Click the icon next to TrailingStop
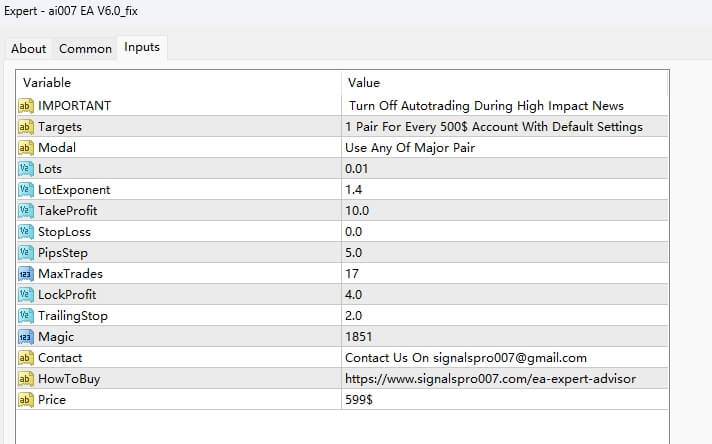This screenshot has width=712, height=444. (x=26, y=316)
